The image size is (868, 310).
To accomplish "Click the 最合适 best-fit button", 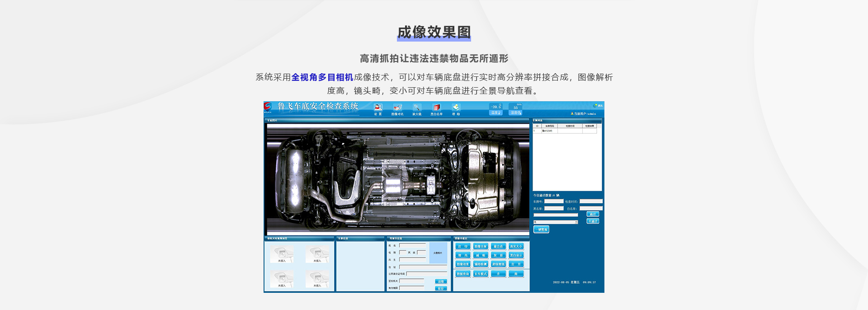I will [498, 246].
